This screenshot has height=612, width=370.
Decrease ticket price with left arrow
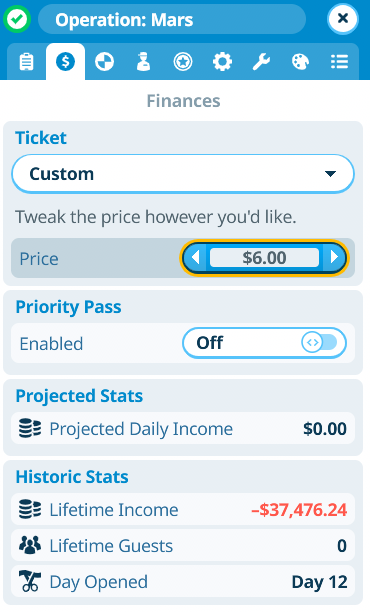click(x=195, y=258)
